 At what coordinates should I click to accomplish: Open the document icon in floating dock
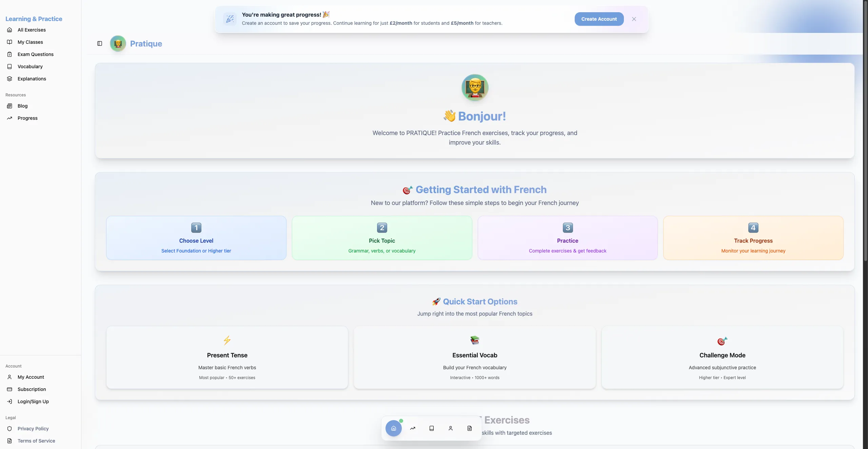point(470,428)
